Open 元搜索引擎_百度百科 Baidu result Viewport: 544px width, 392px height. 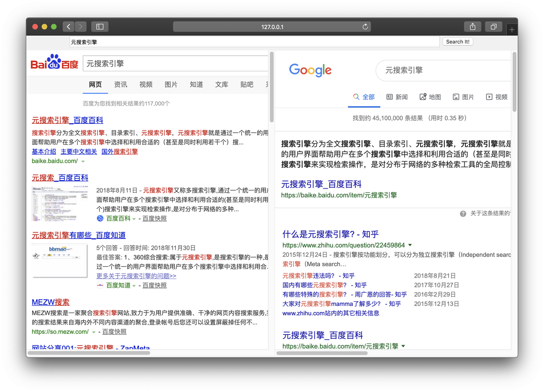coord(67,120)
